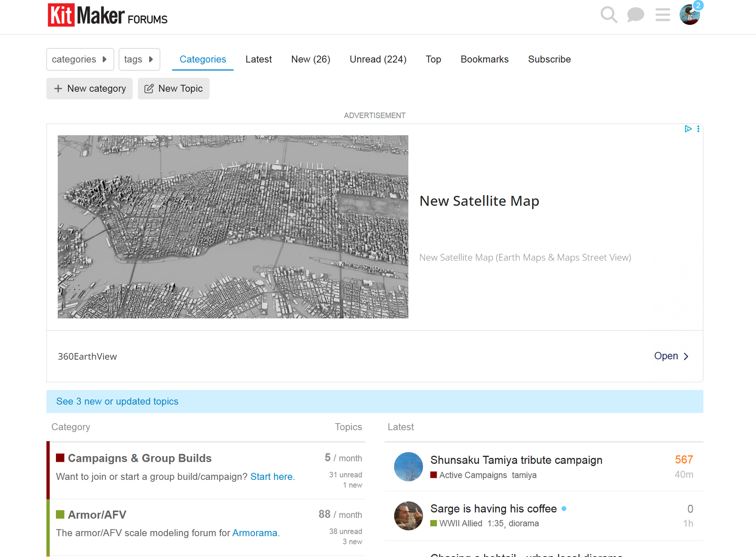
Task: Switch to the Unread (224) tab
Action: (x=378, y=59)
